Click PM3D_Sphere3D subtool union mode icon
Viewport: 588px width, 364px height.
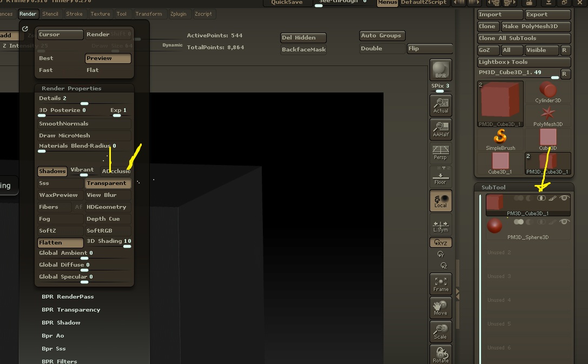[519, 222]
